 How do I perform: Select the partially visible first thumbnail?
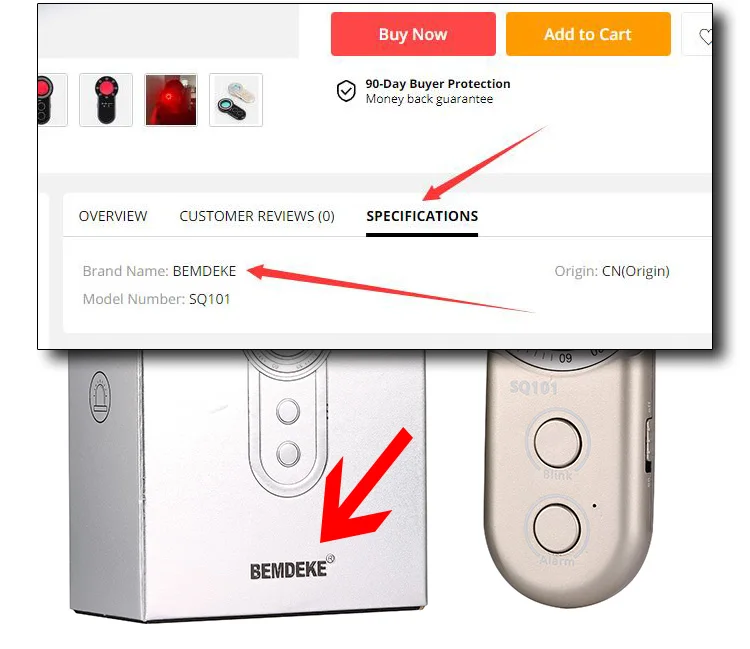tap(52, 99)
